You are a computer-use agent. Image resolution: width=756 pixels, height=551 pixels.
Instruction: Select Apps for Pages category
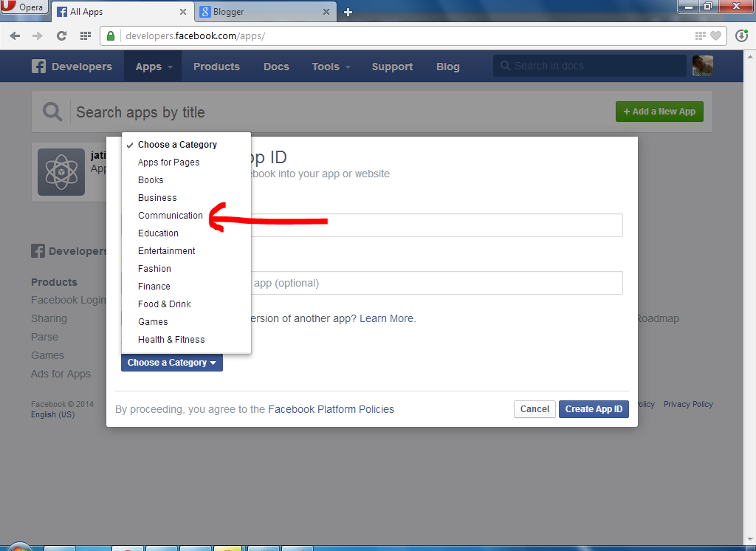(186, 162)
